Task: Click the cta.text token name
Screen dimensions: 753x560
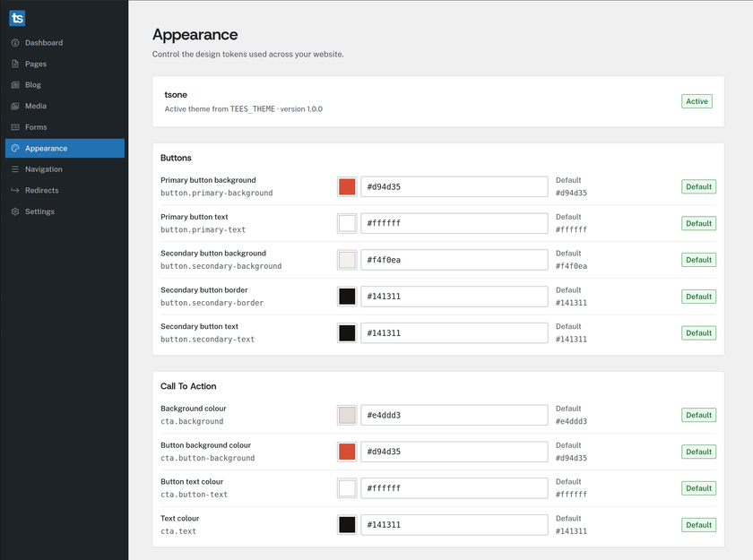Action: point(178,531)
